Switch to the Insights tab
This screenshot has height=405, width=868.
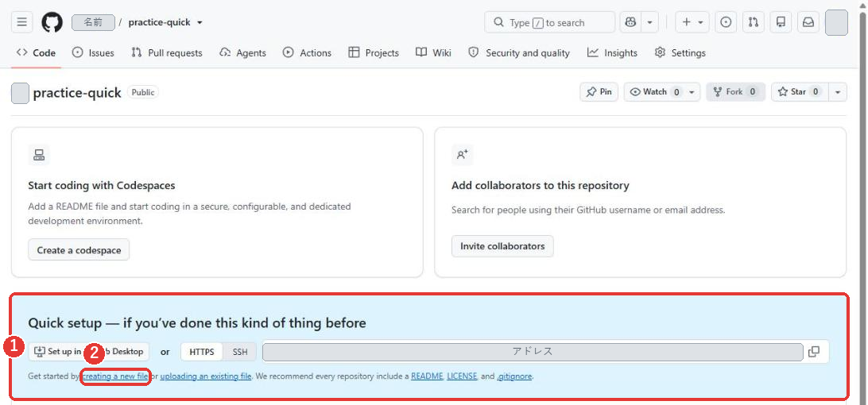pyautogui.click(x=612, y=52)
